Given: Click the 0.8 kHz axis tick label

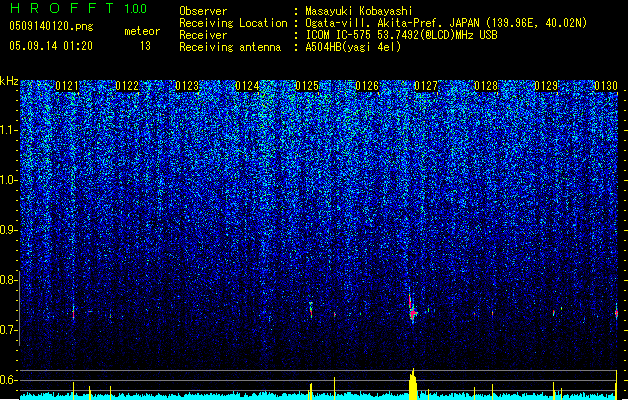Looking at the screenshot, I should pyautogui.click(x=9, y=280).
